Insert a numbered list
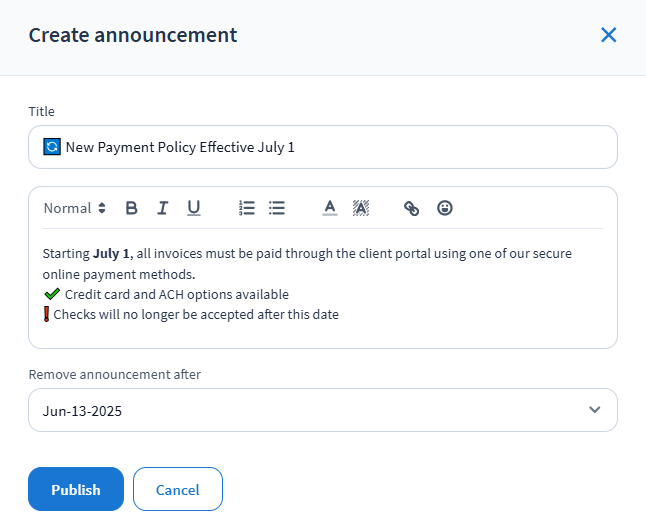Viewport: 646px width, 528px height. click(x=247, y=208)
